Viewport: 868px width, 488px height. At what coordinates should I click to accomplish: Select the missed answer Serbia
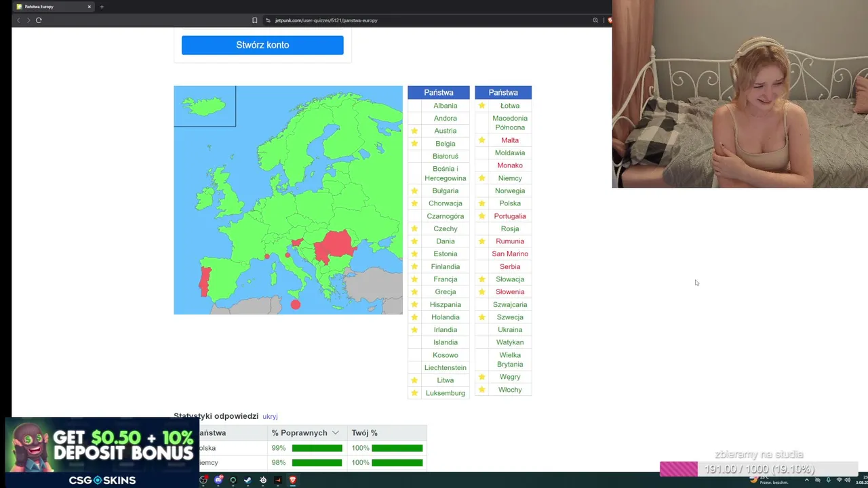pos(510,267)
